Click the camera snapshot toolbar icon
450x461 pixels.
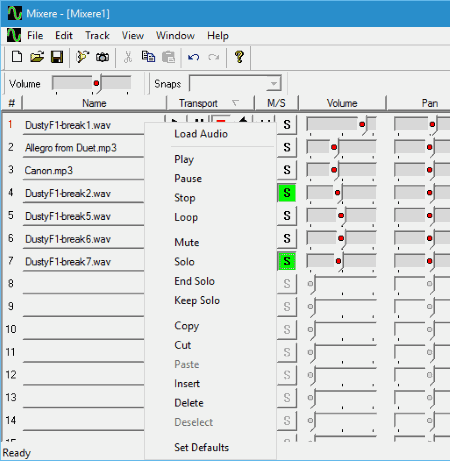point(102,57)
